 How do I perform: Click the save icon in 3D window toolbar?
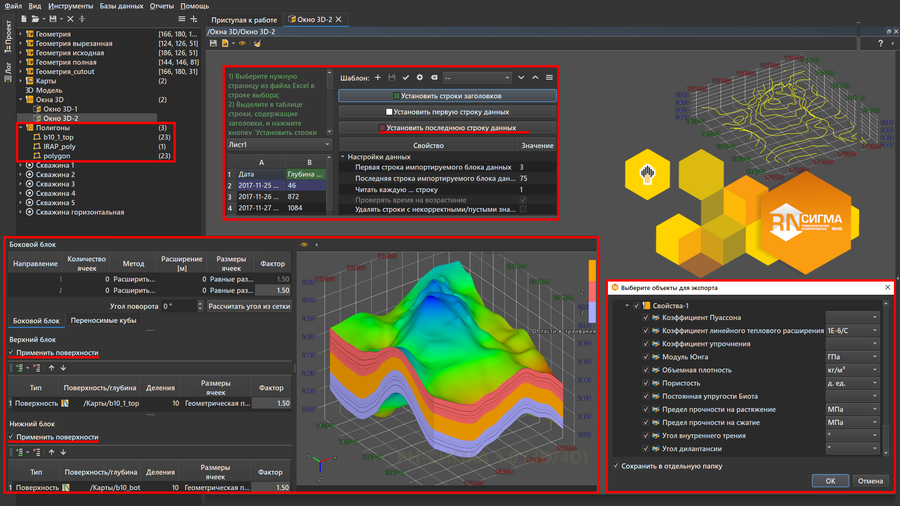[x=213, y=44]
